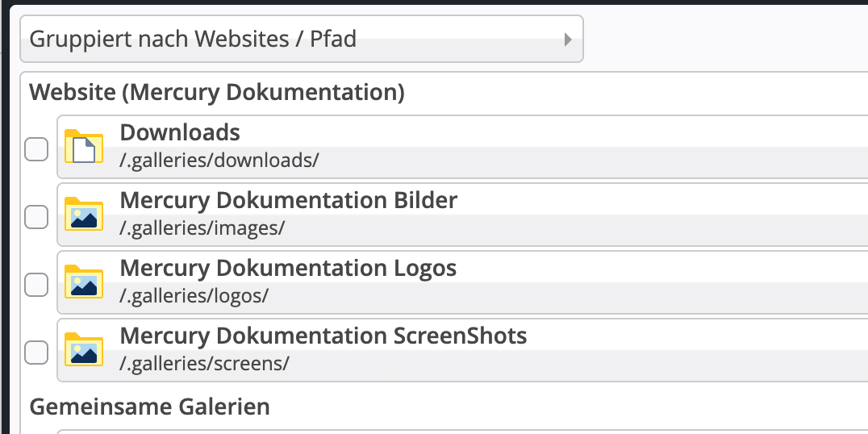Screen dimensions: 868x434
Task: Open the 'Mercury Dokumentation ScreenShots' gallery title
Action: [x=323, y=336]
